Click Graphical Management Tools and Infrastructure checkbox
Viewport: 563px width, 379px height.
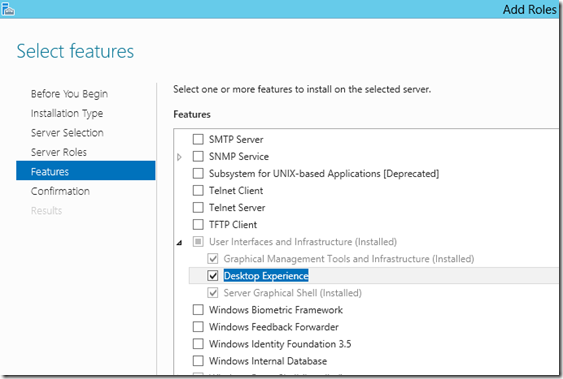tap(213, 258)
